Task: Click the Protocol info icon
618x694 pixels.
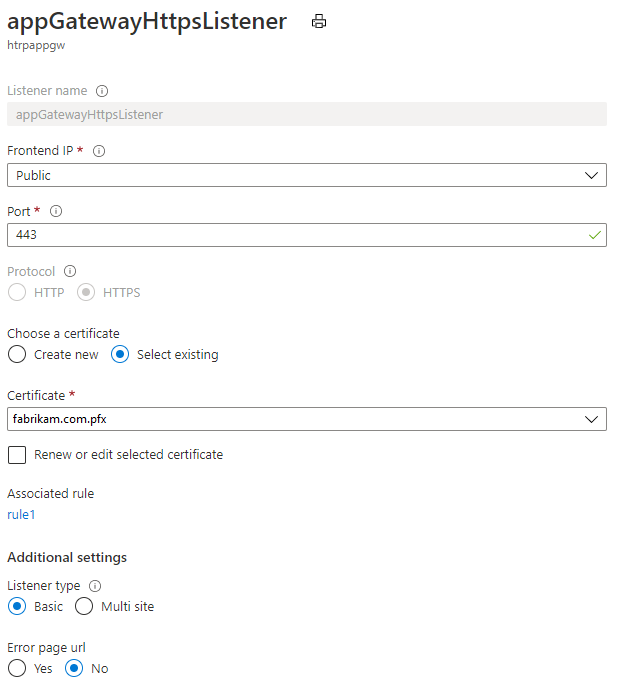Action: pos(70,271)
